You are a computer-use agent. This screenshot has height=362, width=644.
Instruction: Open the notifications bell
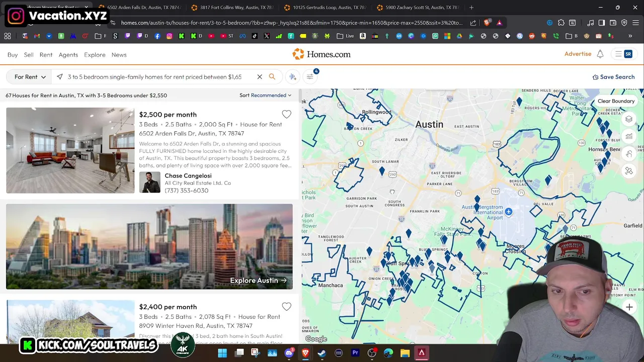tap(600, 54)
